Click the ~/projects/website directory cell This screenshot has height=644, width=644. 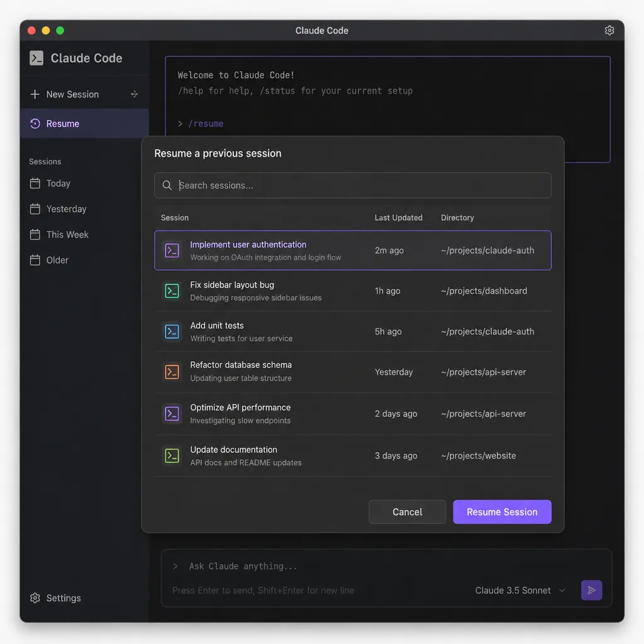click(478, 455)
